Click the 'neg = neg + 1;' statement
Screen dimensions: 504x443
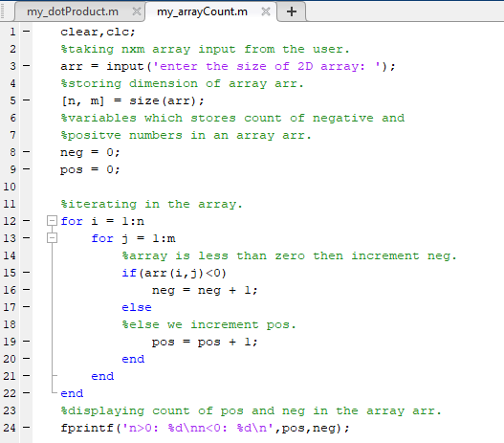[205, 290]
